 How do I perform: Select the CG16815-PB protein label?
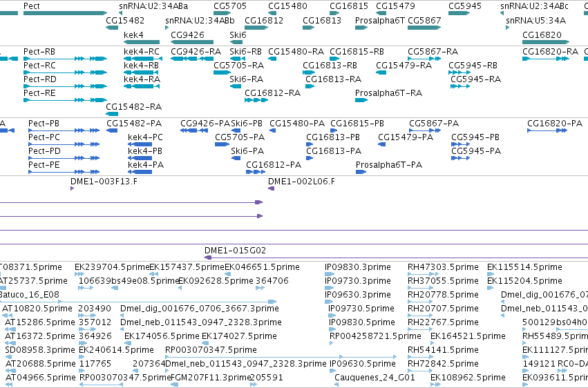pos(357,123)
